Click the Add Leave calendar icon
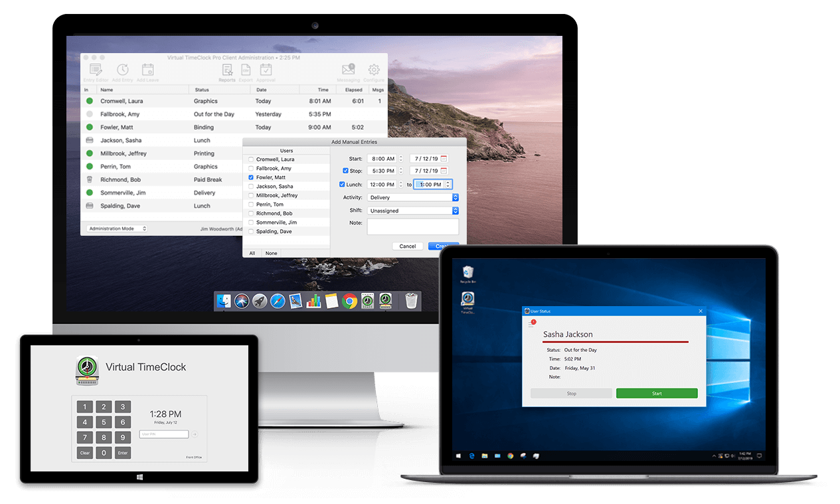 pyautogui.click(x=147, y=70)
